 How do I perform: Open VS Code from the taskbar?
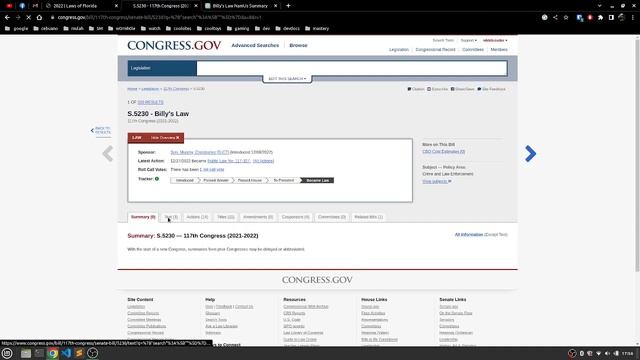pos(66,353)
